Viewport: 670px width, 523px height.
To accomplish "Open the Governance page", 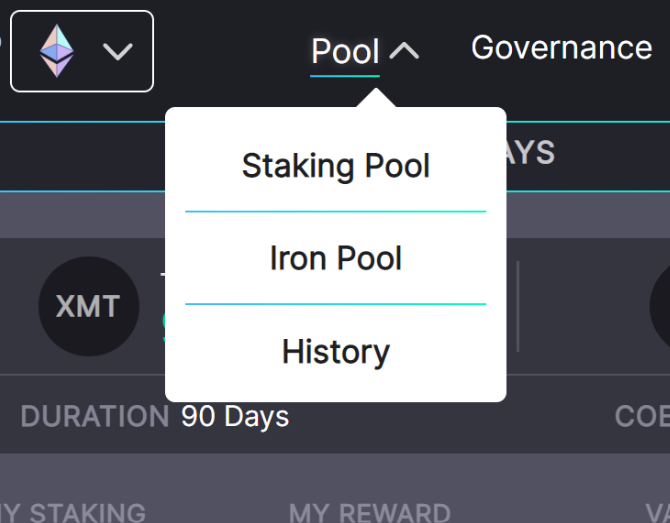I will click(x=561, y=47).
